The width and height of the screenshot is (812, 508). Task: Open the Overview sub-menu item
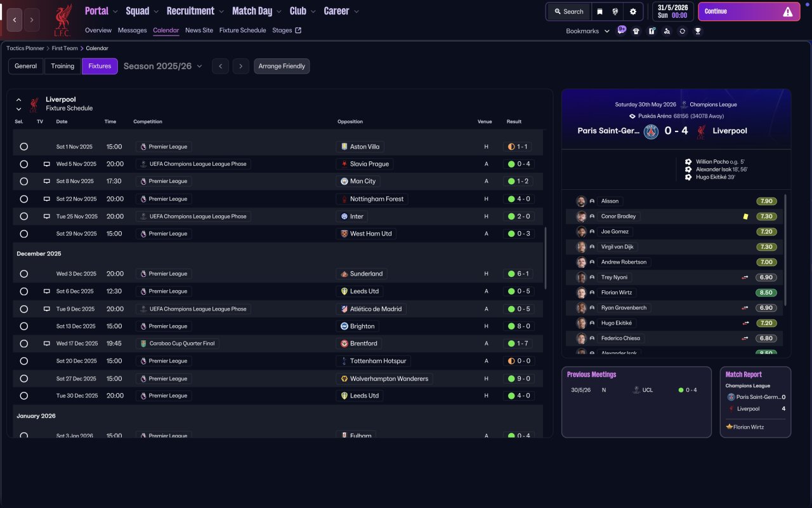[98, 30]
